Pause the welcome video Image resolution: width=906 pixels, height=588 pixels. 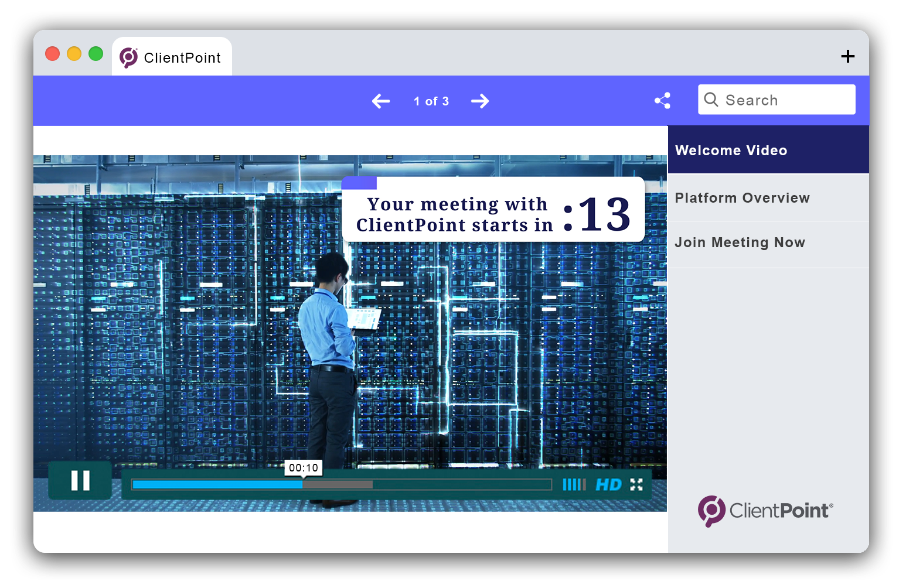80,481
